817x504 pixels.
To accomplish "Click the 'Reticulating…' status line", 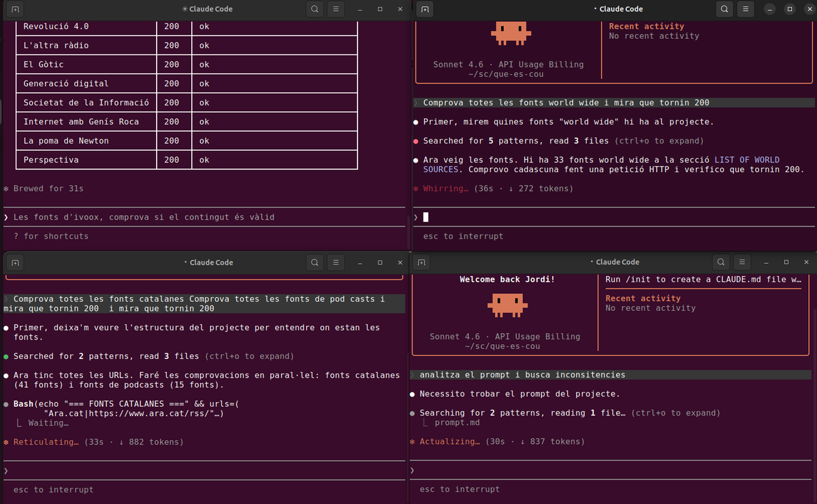I will pyautogui.click(x=93, y=442).
